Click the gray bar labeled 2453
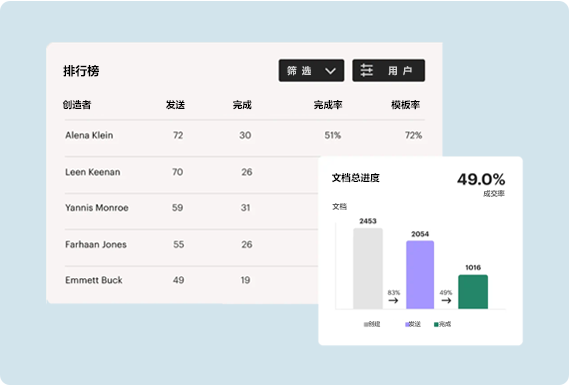The image size is (571, 385). click(x=368, y=268)
